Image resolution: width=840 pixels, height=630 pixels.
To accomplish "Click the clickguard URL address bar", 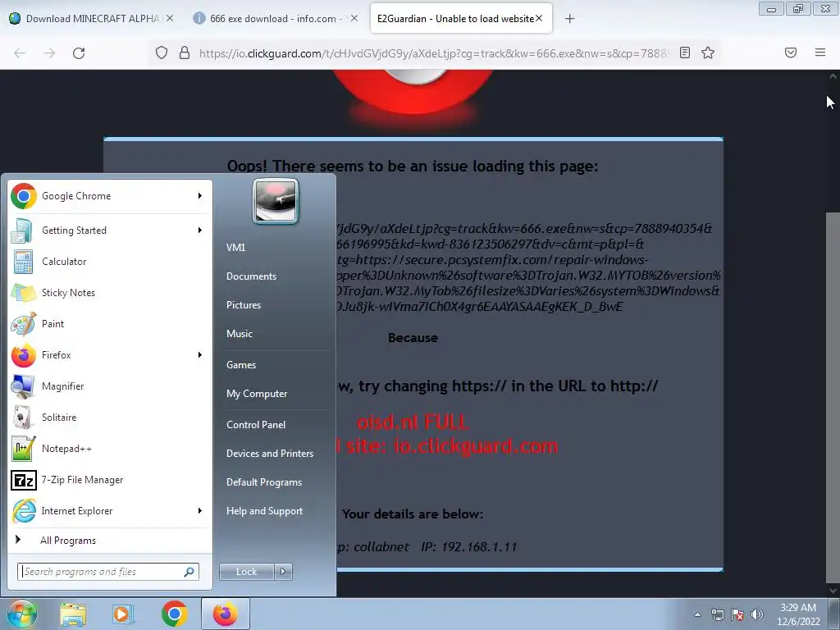I will (434, 52).
